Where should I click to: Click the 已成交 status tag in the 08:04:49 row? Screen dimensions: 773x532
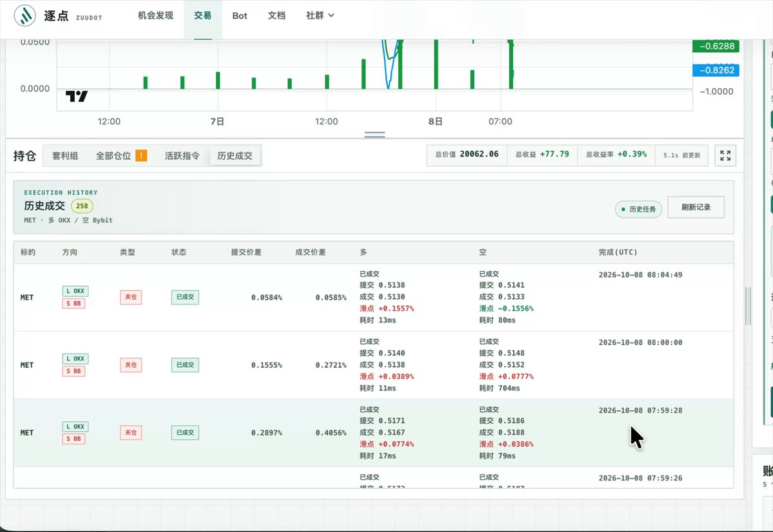[x=185, y=298]
